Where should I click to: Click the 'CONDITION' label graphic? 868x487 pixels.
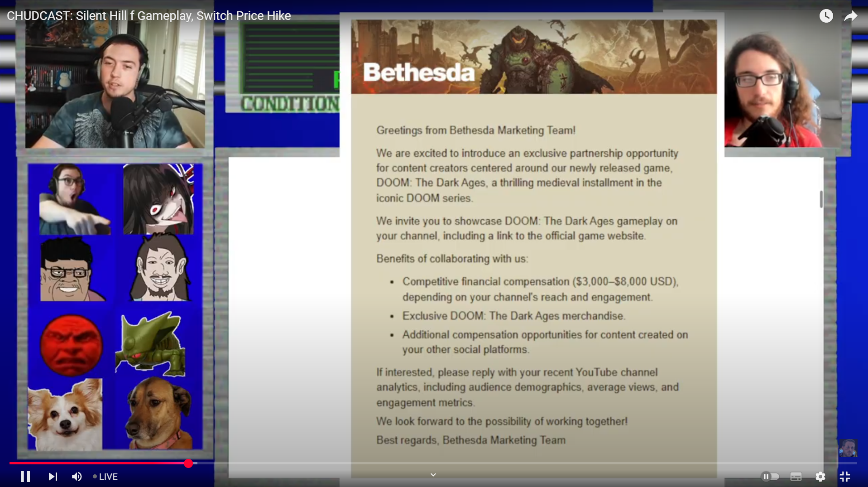(290, 104)
